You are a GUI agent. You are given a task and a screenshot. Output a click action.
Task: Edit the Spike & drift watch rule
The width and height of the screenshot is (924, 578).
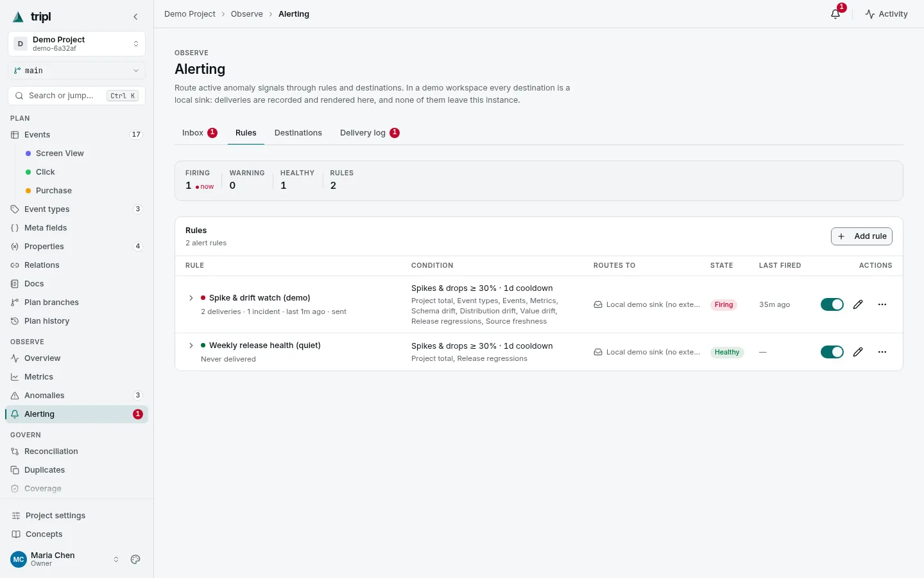(x=858, y=304)
